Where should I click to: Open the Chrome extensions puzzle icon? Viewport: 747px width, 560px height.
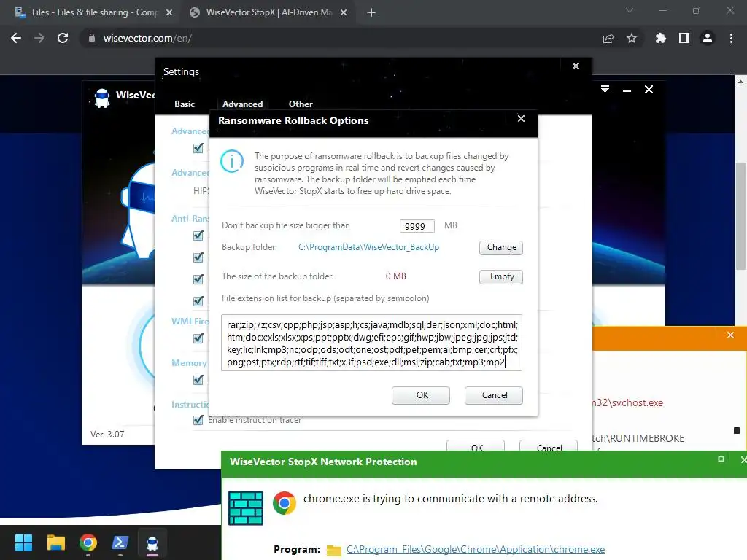pyautogui.click(x=661, y=38)
